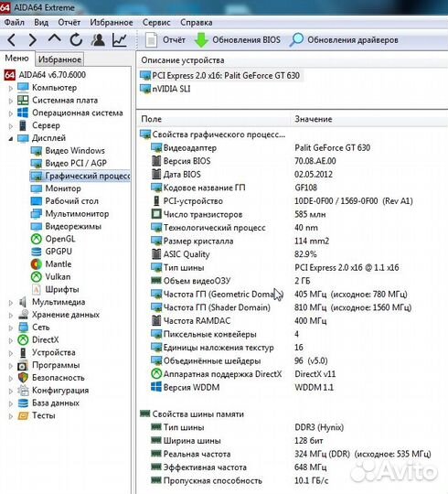Click the Программы tree icon

pyautogui.click(x=23, y=365)
